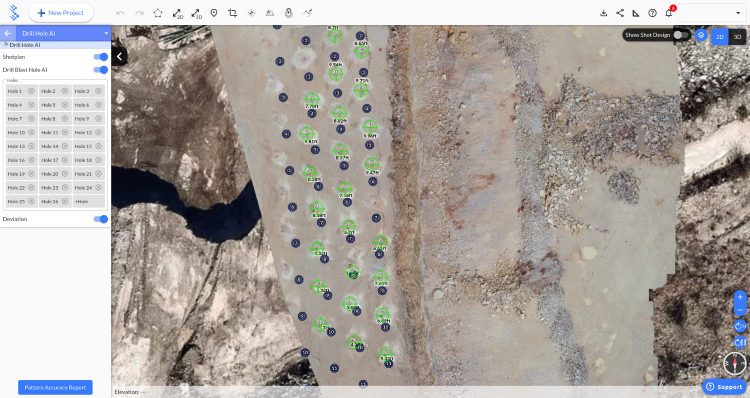The width and height of the screenshot is (750, 398).
Task: Open the map layers button
Action: [701, 35]
